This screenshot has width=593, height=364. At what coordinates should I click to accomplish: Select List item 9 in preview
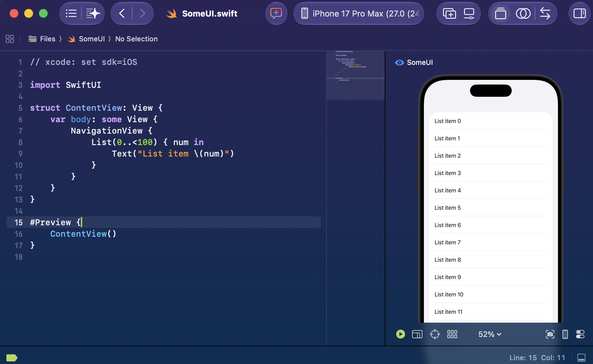click(x=491, y=277)
